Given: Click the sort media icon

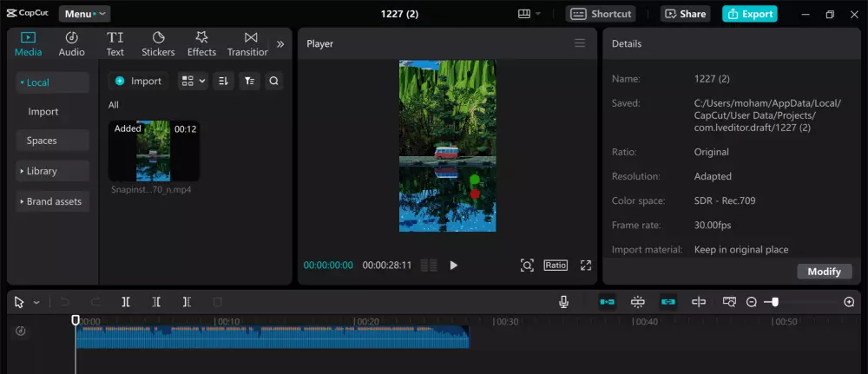Looking at the screenshot, I should point(223,81).
